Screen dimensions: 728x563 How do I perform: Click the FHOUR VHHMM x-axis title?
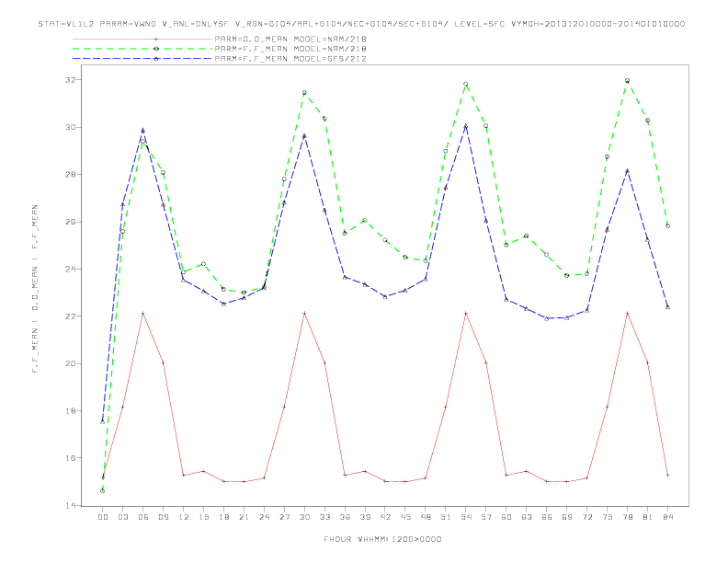click(x=382, y=539)
